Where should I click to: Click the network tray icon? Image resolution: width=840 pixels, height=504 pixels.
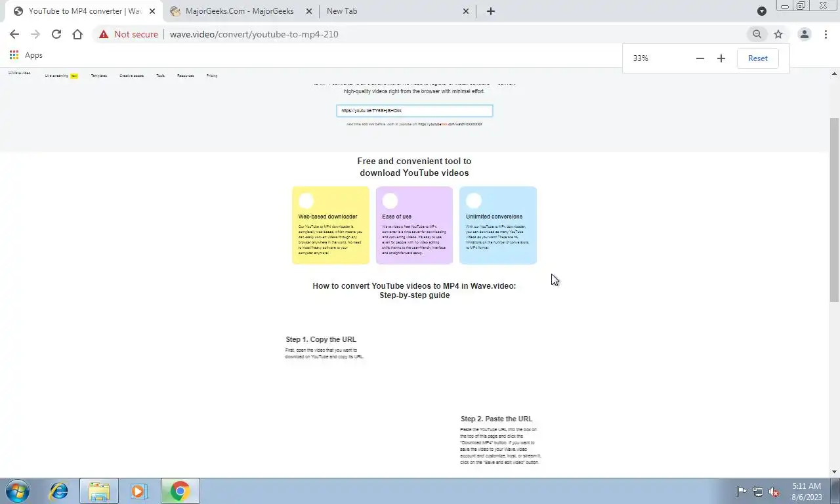tap(758, 492)
